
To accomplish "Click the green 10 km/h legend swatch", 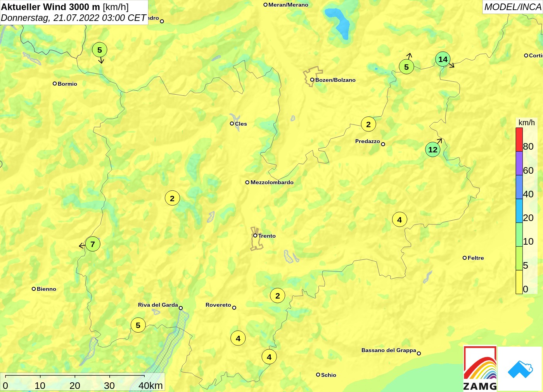I will tap(519, 235).
